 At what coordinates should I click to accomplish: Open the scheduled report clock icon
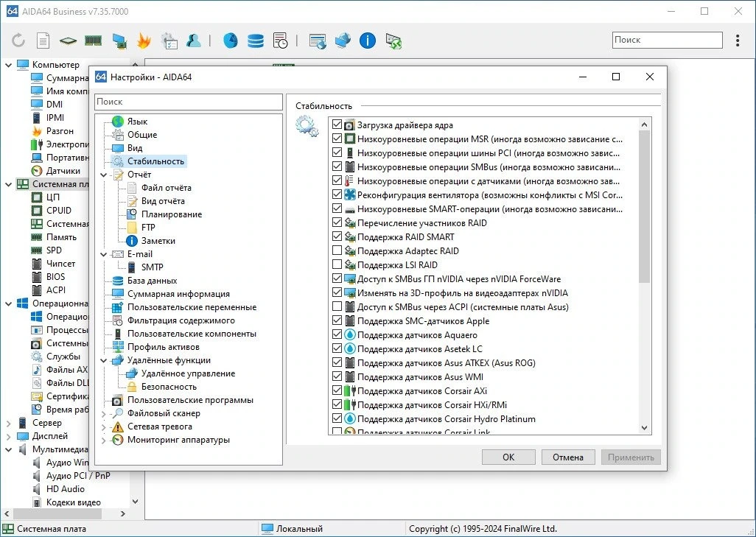point(280,41)
